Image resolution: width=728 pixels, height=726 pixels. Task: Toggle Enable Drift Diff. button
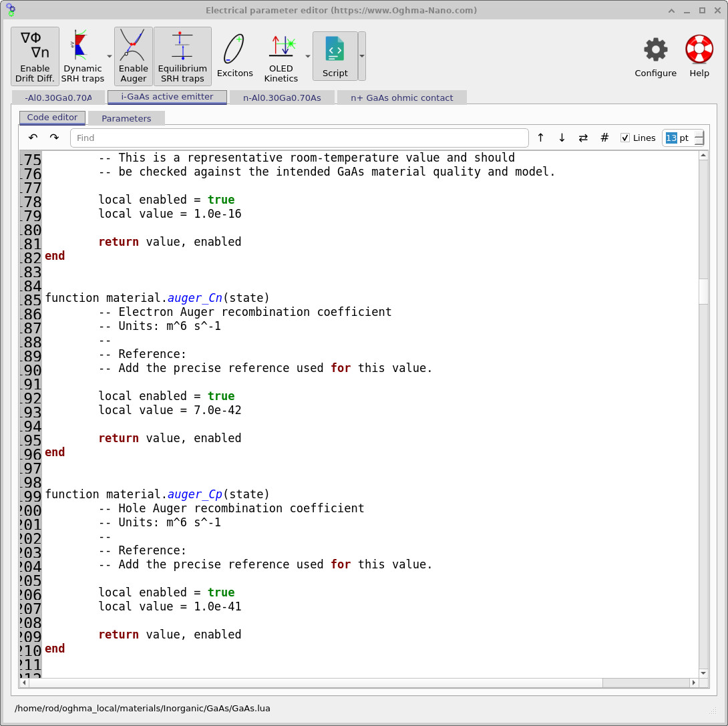(35, 56)
